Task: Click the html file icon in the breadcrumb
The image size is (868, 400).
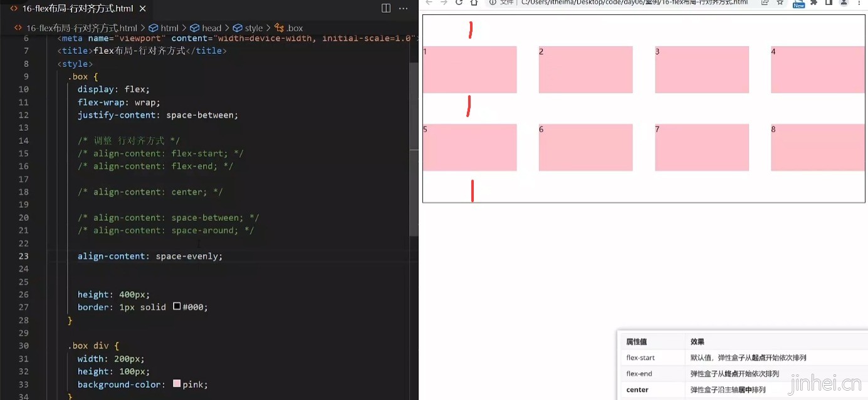Action: click(x=18, y=28)
